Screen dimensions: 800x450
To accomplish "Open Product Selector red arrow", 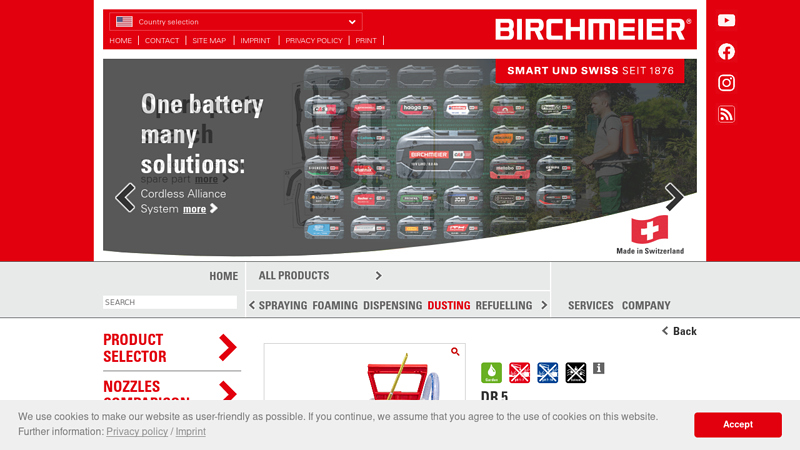I will click(x=228, y=347).
